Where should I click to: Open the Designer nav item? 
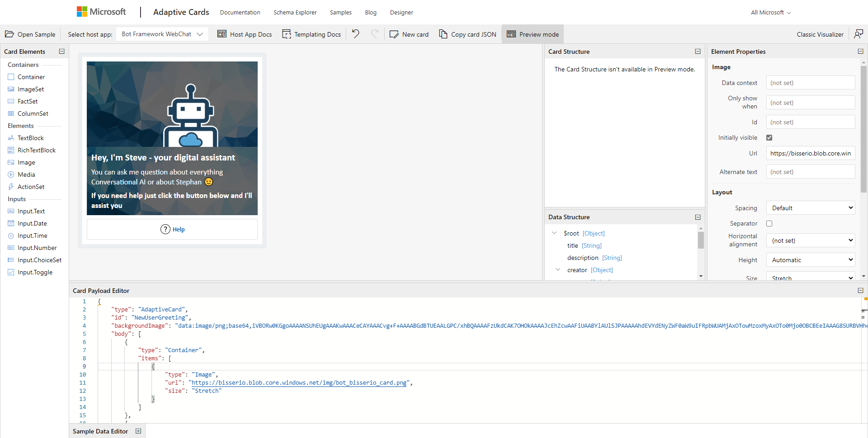[x=401, y=12]
